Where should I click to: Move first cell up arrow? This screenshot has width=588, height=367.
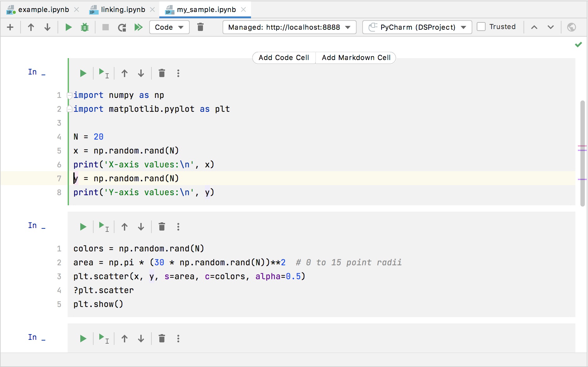click(125, 73)
